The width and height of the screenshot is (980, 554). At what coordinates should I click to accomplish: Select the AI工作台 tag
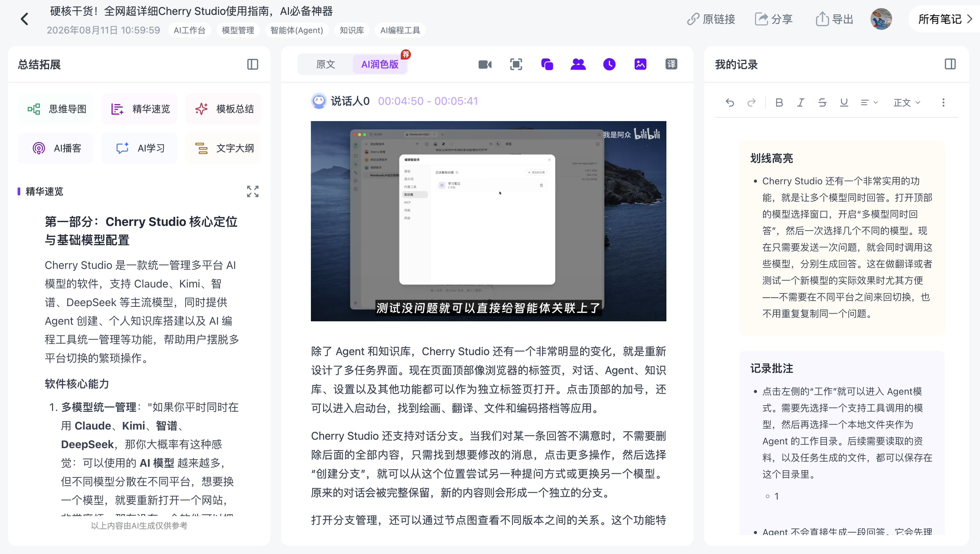tap(190, 30)
